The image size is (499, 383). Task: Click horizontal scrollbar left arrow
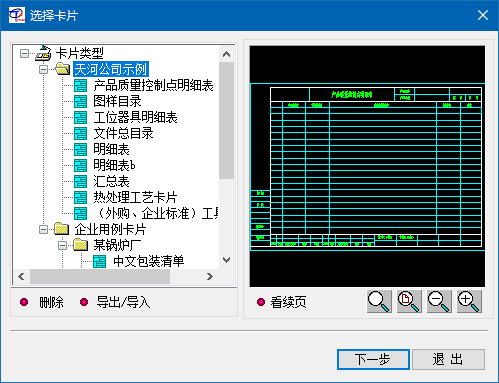pos(21,276)
